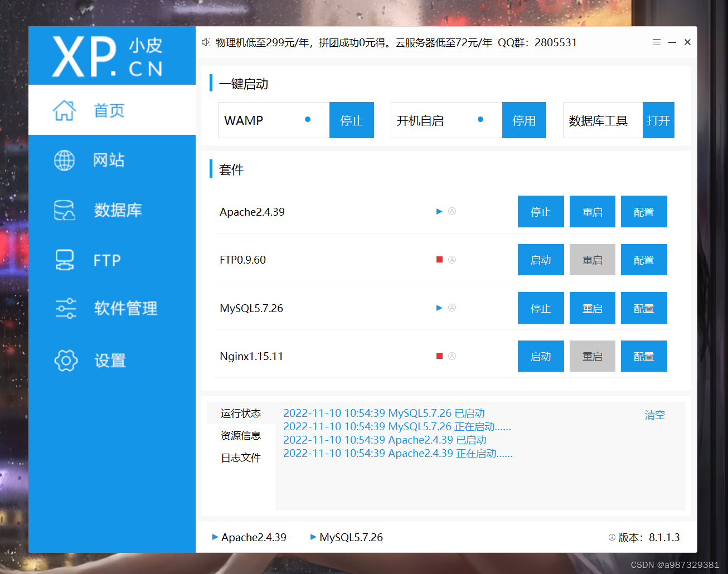This screenshot has width=728, height=574.
Task: Click the gear settings icon
Action: (x=66, y=361)
